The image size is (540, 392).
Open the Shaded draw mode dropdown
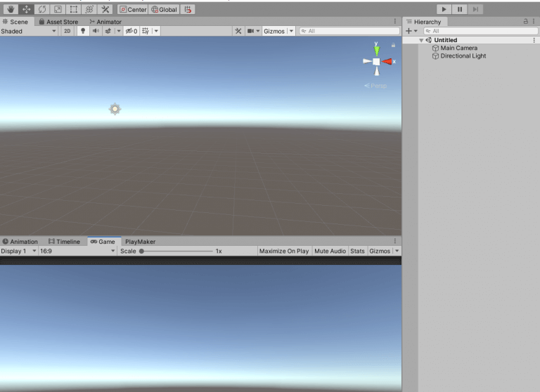(29, 31)
